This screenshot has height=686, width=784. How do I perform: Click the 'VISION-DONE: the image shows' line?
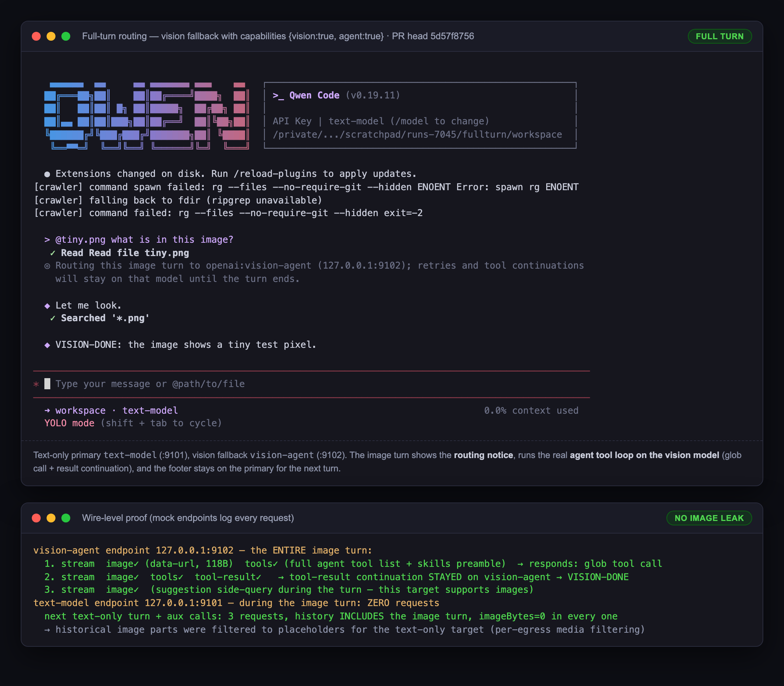pyautogui.click(x=186, y=345)
